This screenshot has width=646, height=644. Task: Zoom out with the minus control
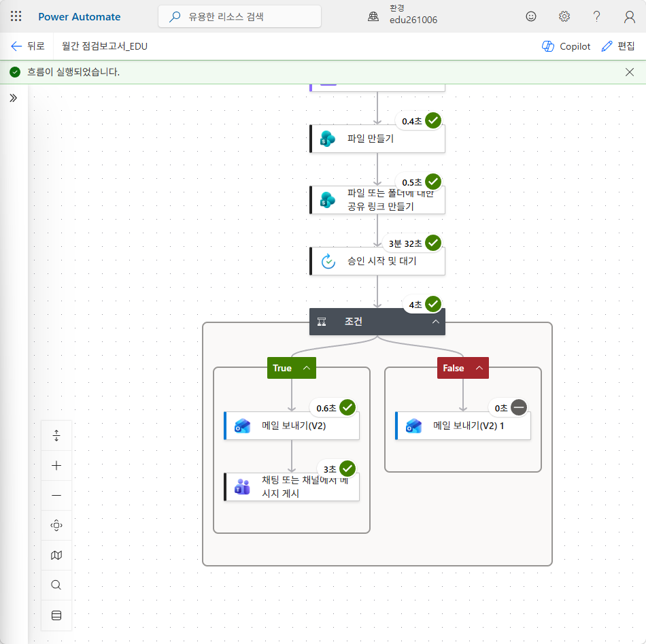coord(56,495)
